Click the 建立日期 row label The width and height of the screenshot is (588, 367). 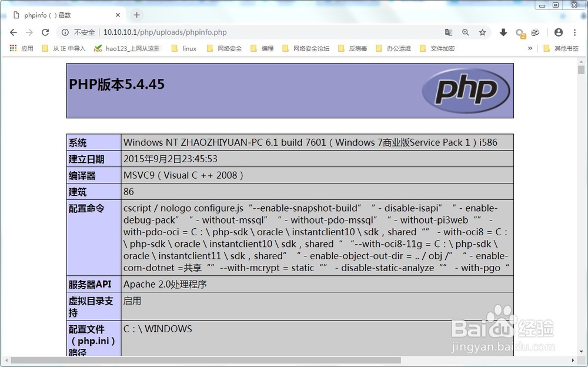point(86,159)
